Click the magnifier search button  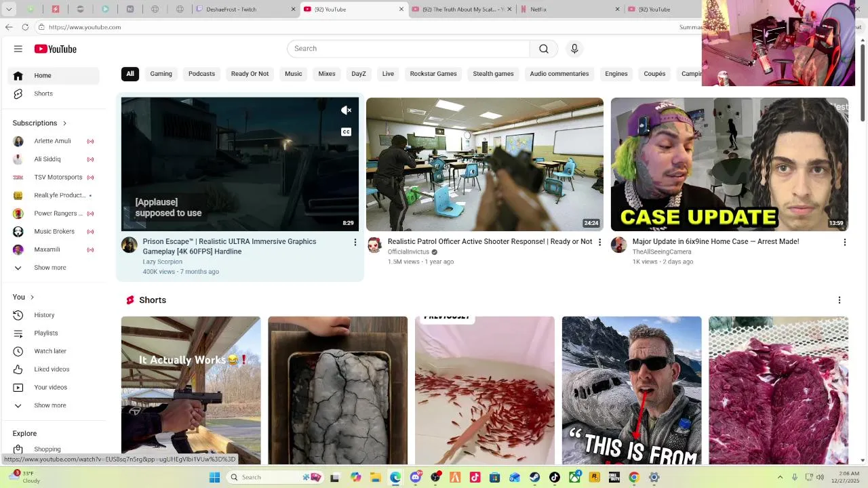[544, 49]
